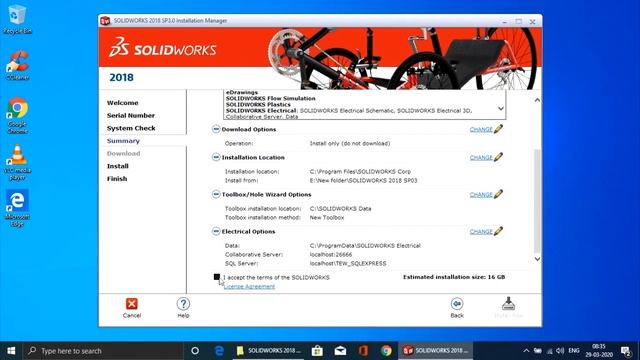Go to the System Check step
This screenshot has height=360, width=640.
coord(131,128)
